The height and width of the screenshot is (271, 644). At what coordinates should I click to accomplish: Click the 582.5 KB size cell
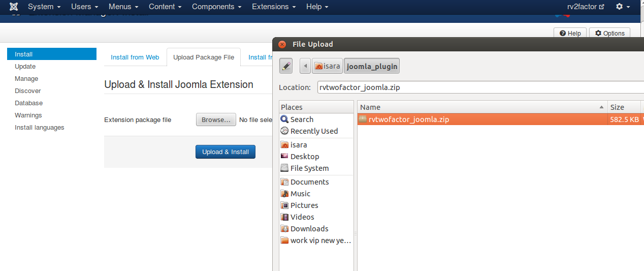(624, 119)
